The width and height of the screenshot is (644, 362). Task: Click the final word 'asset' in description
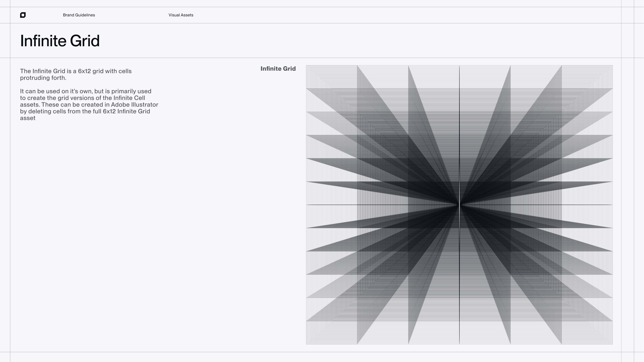(28, 118)
